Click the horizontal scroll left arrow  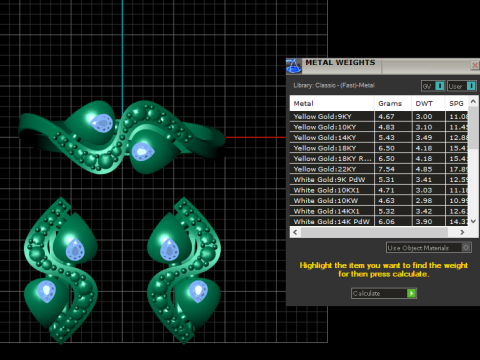coord(295,232)
